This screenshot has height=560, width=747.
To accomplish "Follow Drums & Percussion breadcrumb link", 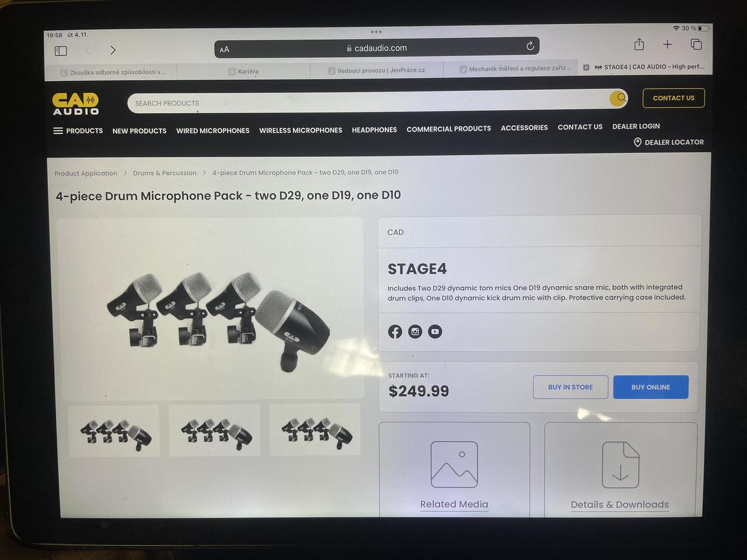I will click(165, 173).
